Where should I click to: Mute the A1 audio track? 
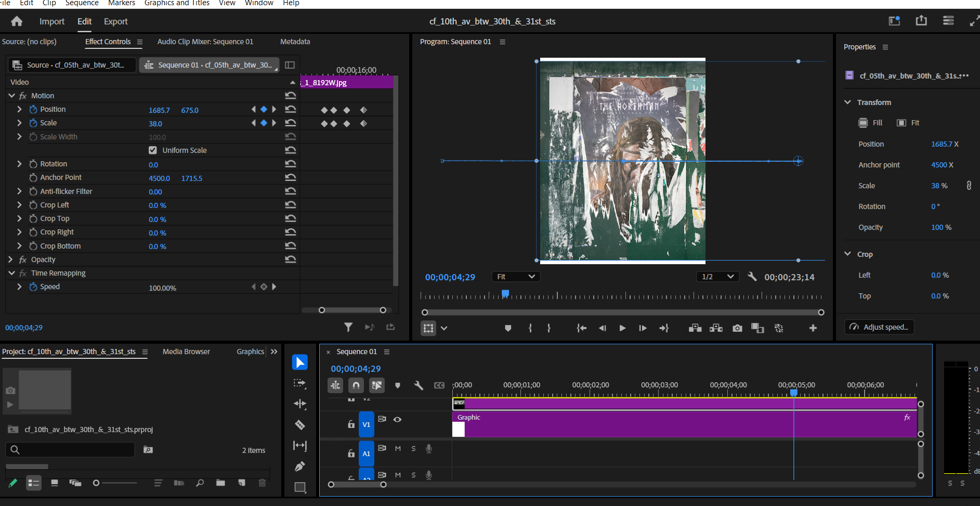pos(398,448)
